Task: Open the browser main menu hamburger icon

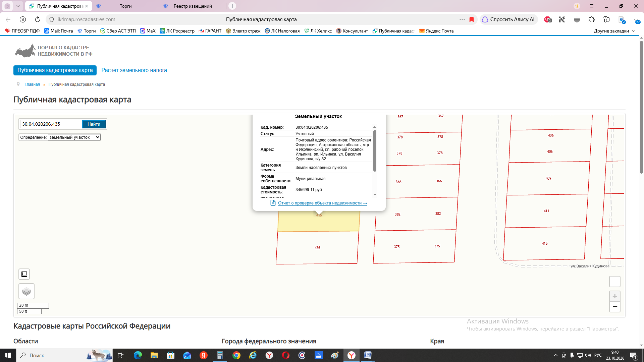Action: coord(592,6)
